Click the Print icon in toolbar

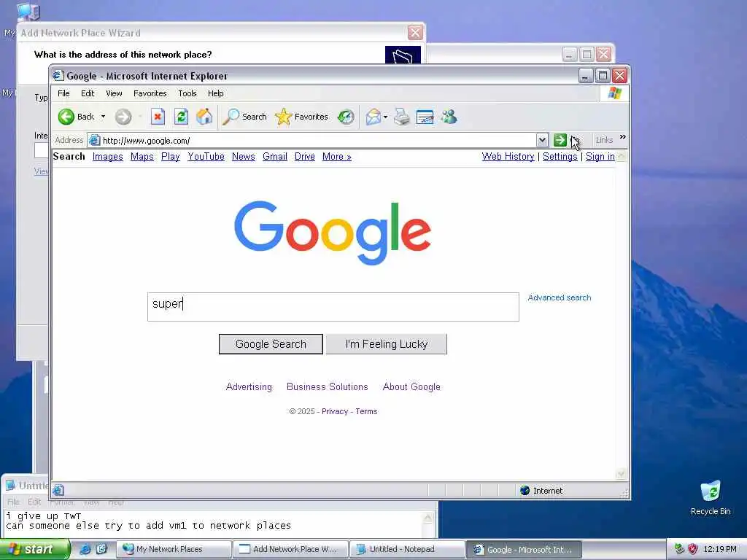pyautogui.click(x=402, y=117)
